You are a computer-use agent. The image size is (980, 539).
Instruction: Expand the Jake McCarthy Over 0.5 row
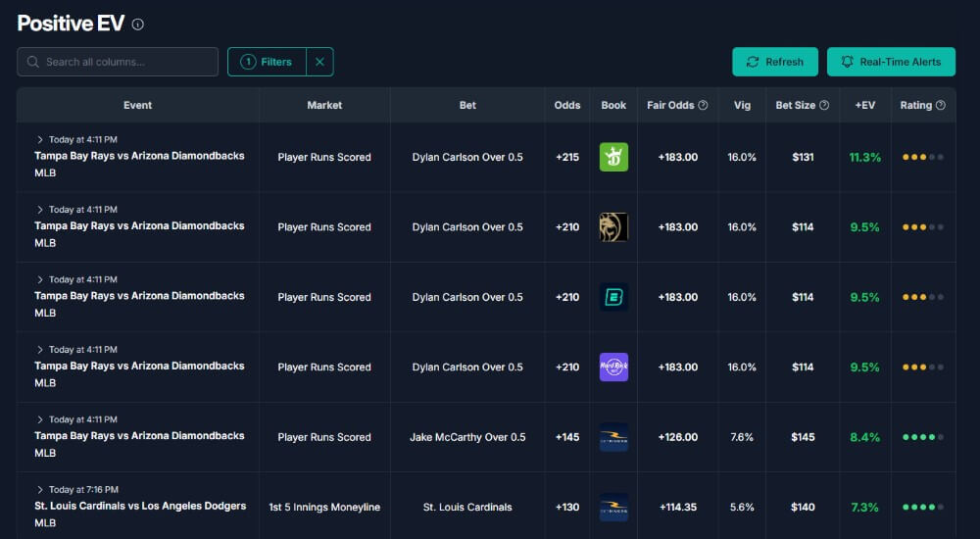coord(40,419)
